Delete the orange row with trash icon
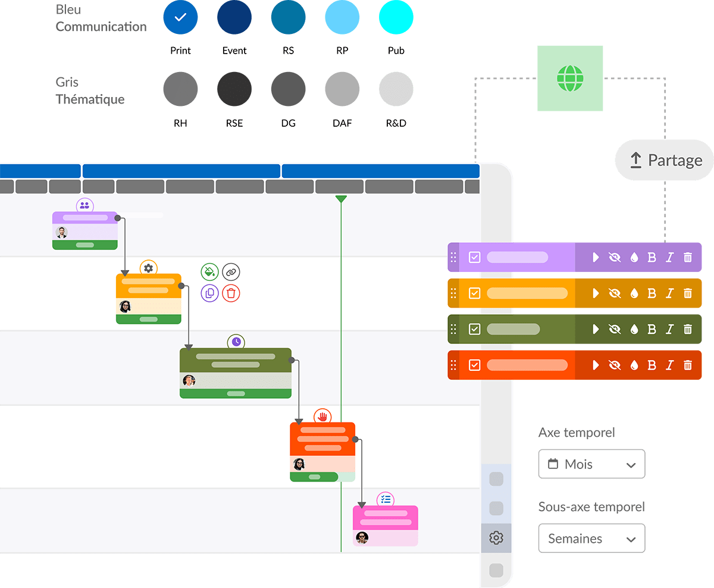 (x=688, y=293)
